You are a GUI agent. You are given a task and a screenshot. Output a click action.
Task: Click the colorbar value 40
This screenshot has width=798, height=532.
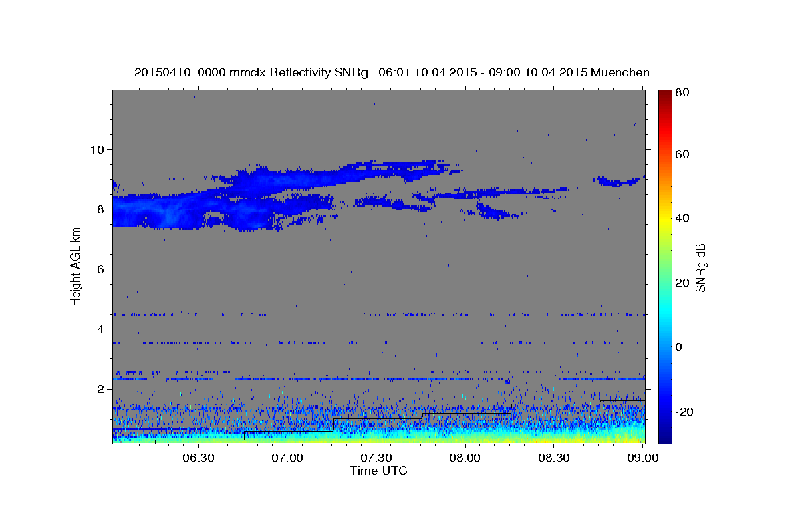682,218
